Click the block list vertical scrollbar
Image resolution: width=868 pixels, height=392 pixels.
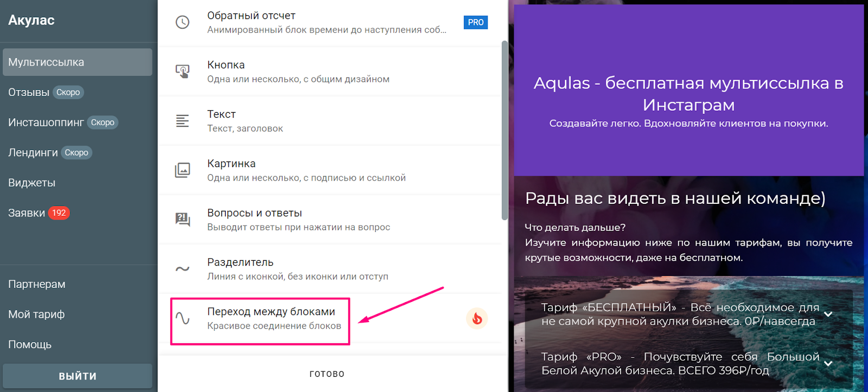(x=505, y=130)
